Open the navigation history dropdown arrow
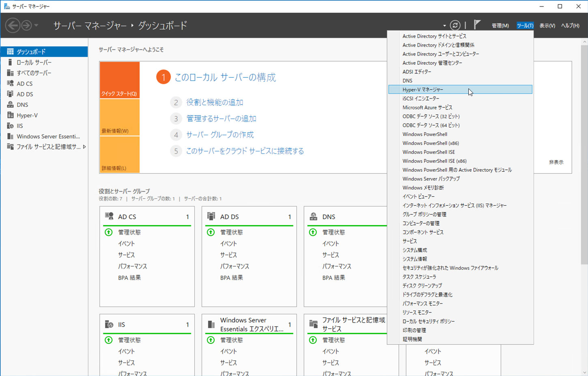Image resolution: width=588 pixels, height=376 pixels. click(36, 26)
